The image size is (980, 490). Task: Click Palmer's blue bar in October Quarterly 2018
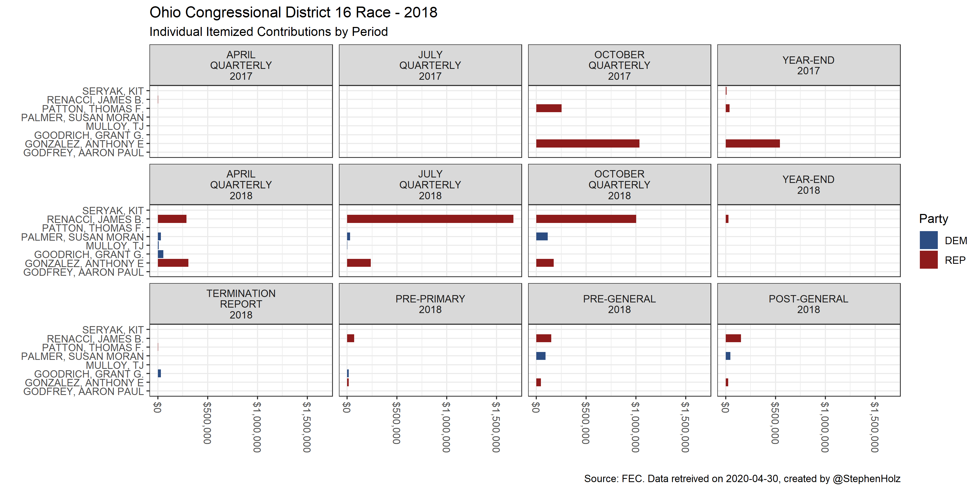point(542,236)
